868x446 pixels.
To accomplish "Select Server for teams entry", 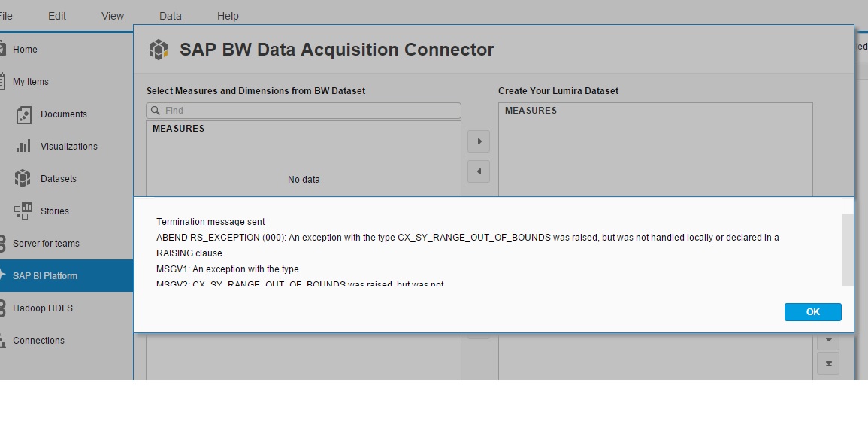I will click(46, 243).
